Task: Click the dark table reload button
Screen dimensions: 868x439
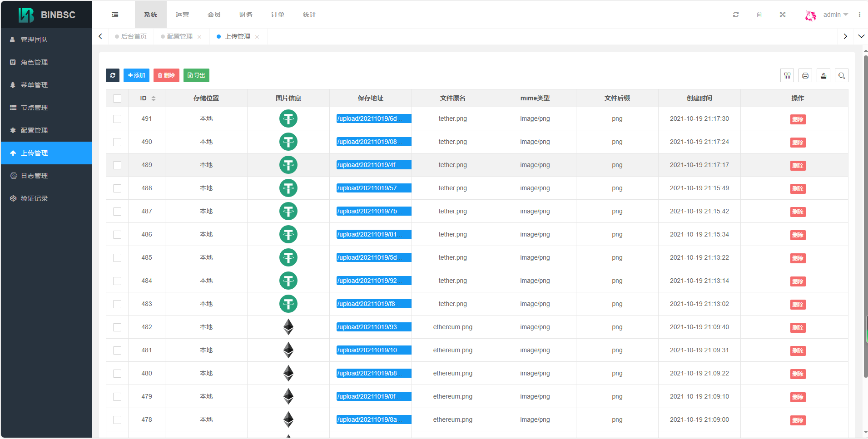Action: 113,75
